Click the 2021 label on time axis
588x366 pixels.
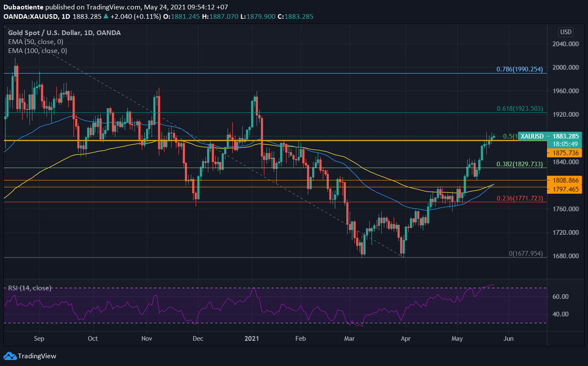252,339
